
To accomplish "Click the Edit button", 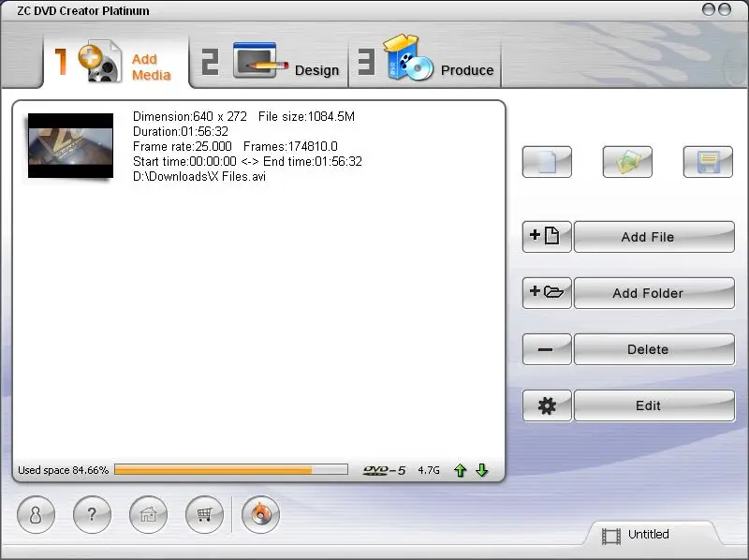I will (654, 405).
